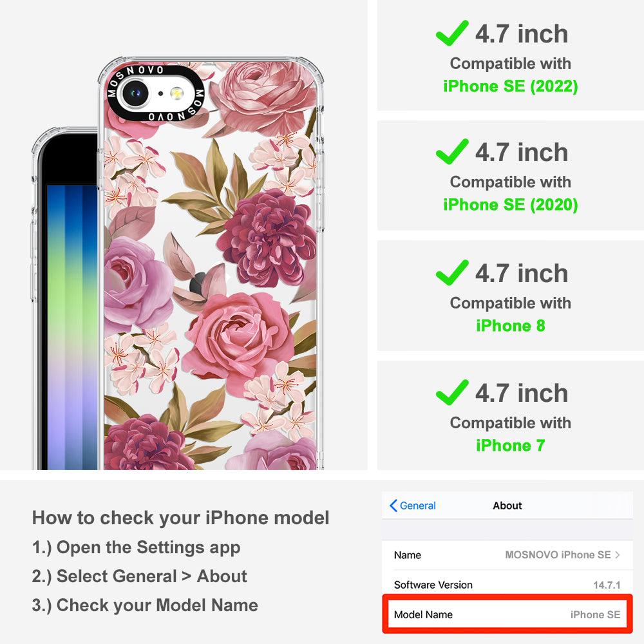Image resolution: width=644 pixels, height=644 pixels.
Task: Open the Name row chevron for MOSNOVO iPhone SE
Action: pyautogui.click(x=618, y=555)
